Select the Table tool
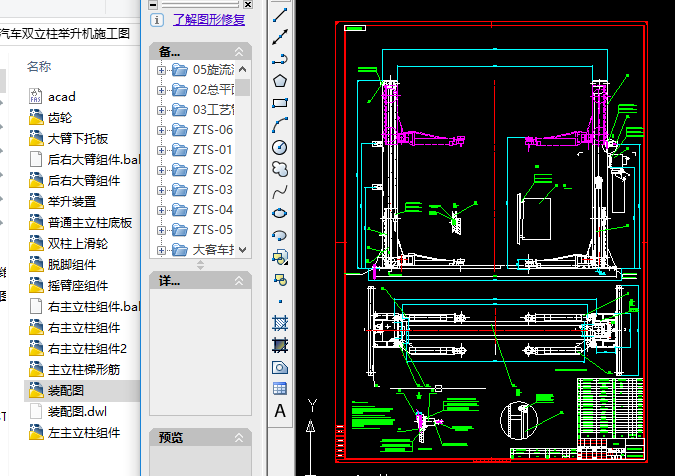 pos(280,389)
